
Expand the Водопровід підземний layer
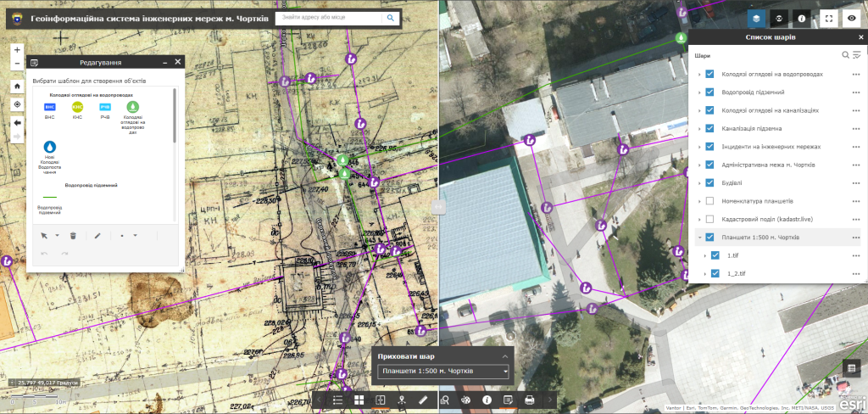click(699, 92)
